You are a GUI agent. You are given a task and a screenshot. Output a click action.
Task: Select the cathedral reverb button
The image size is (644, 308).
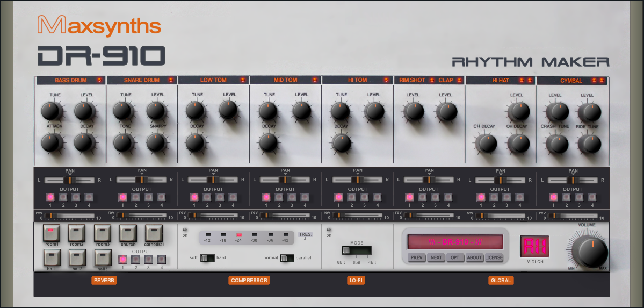coord(154,233)
